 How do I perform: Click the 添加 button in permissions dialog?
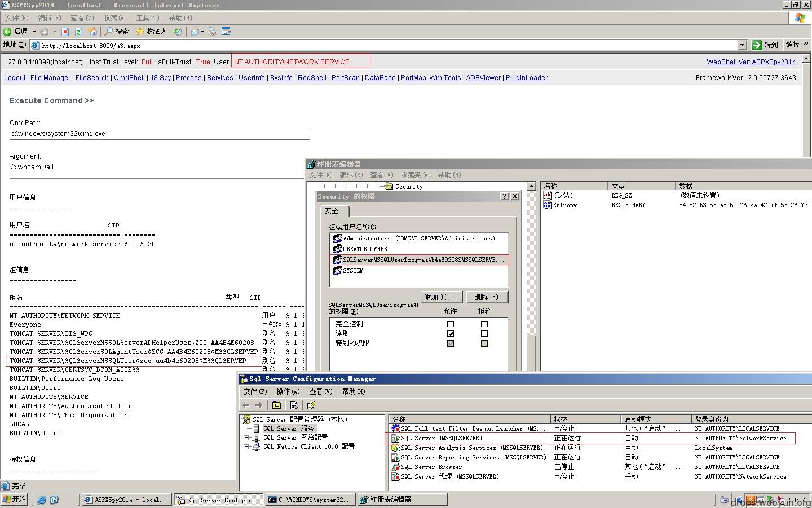pyautogui.click(x=442, y=297)
